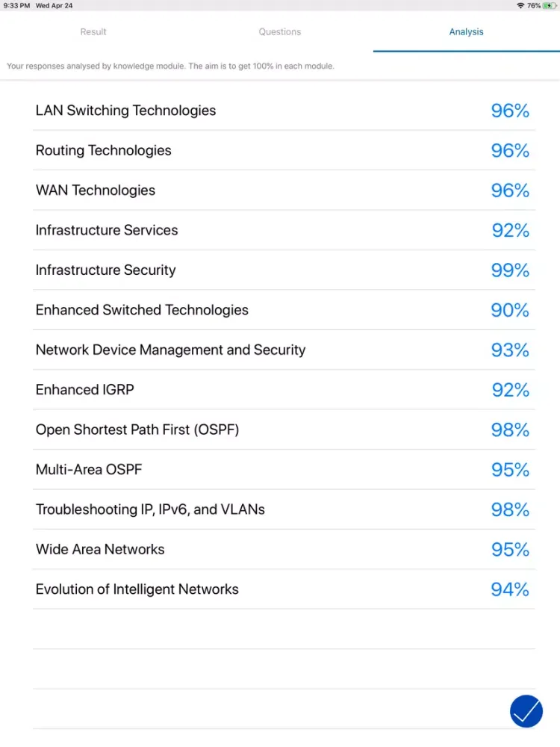Image resolution: width=560 pixels, height=747 pixels.
Task: Open Troubleshooting IP, IPv6, and VLANs
Action: click(150, 509)
